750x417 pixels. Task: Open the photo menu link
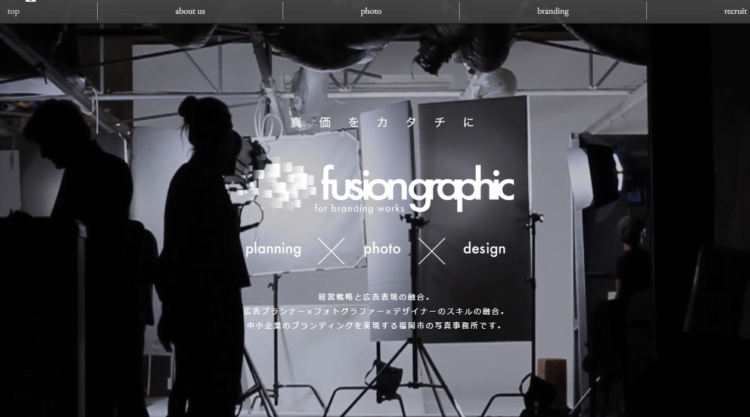tap(371, 11)
